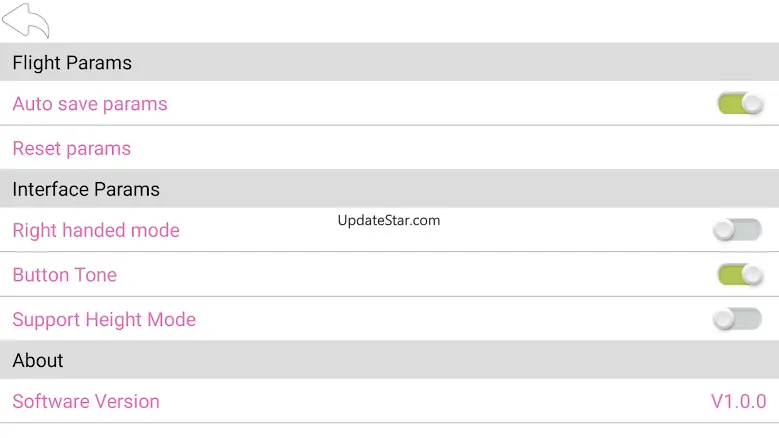Image resolution: width=779 pixels, height=438 pixels.
Task: Enable the Support Height Mode switch
Action: pos(737,319)
